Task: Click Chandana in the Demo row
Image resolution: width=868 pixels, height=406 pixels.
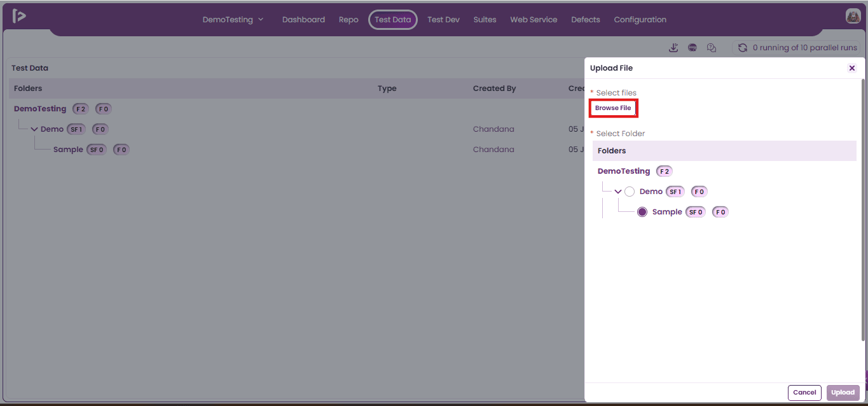Action: [493, 129]
